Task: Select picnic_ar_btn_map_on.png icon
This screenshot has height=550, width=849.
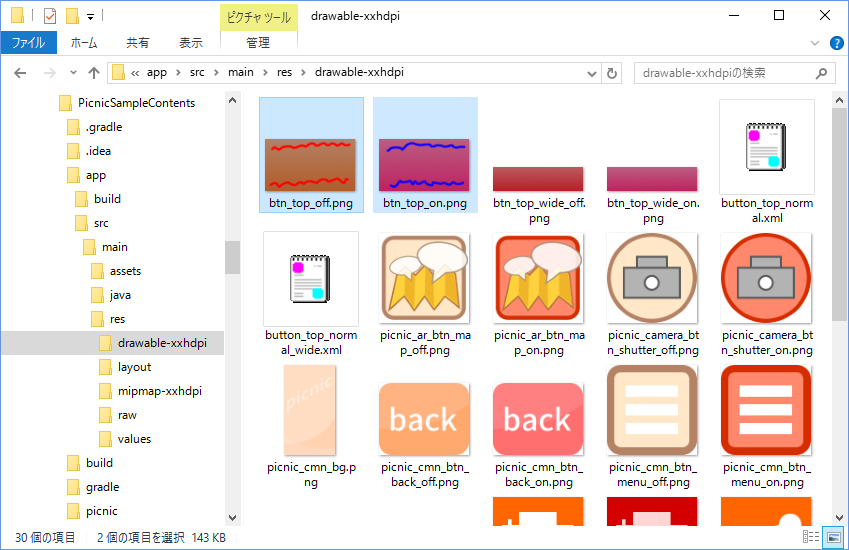Action: click(x=538, y=278)
